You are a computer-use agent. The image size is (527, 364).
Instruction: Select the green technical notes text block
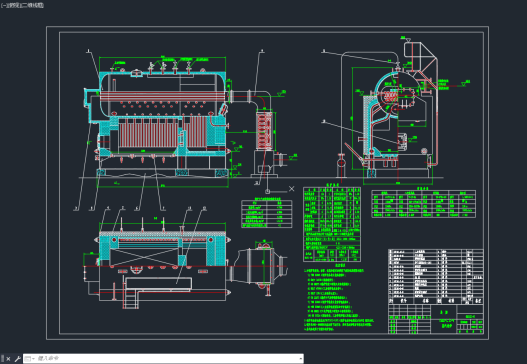(x=339, y=300)
